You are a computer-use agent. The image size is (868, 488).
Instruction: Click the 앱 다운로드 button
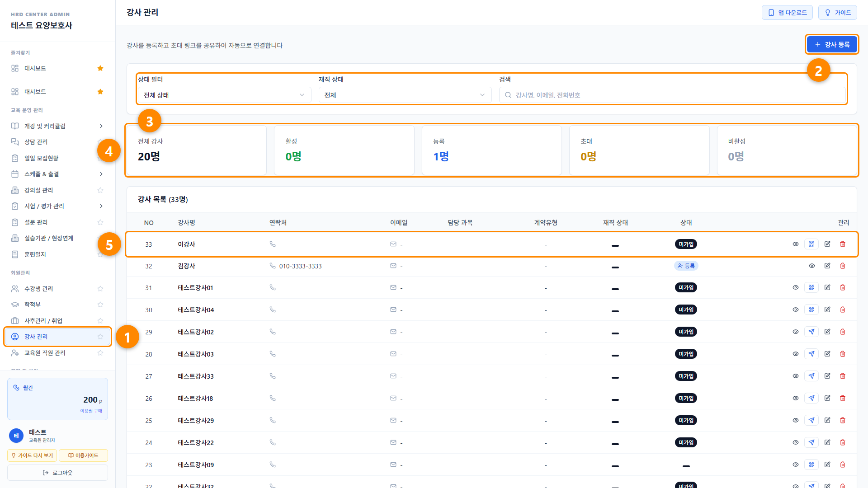(787, 13)
